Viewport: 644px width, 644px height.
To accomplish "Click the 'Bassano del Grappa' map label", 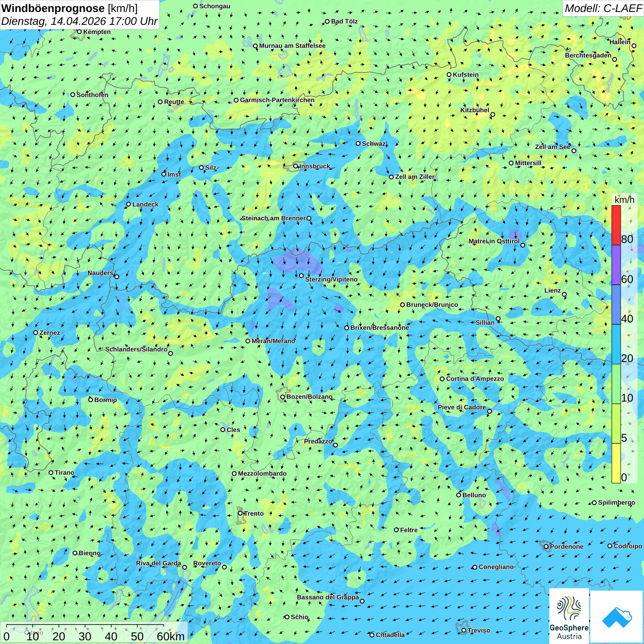I will point(328,597).
